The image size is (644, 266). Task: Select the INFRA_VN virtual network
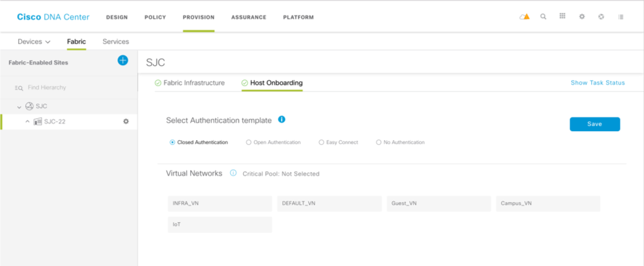pyautogui.click(x=220, y=203)
